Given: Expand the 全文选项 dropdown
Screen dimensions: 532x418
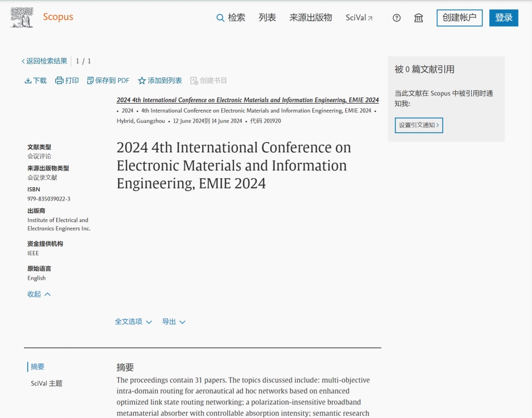Looking at the screenshot, I should point(133,322).
